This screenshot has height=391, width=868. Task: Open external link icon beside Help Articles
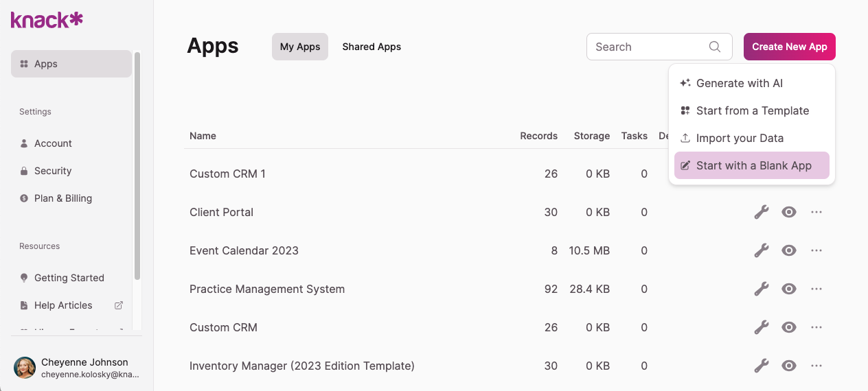118,305
